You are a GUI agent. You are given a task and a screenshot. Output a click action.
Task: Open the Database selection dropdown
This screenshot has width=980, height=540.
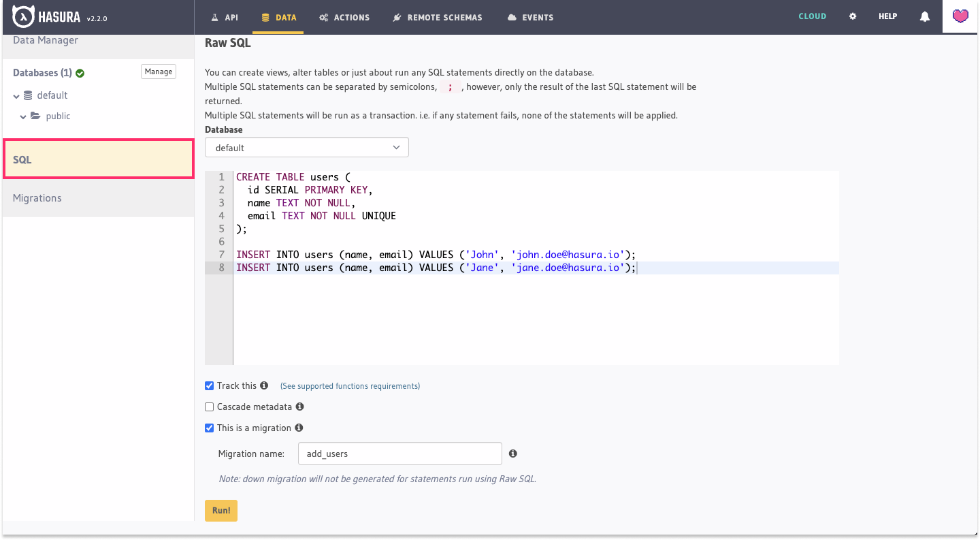pyautogui.click(x=306, y=147)
